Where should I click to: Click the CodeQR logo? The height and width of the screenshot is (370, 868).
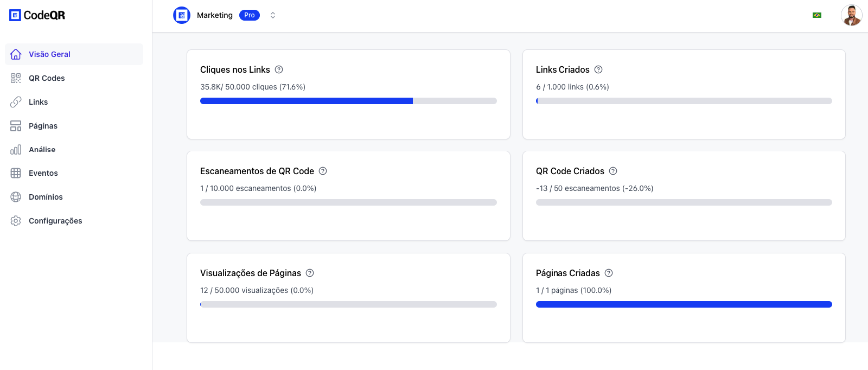tap(37, 15)
